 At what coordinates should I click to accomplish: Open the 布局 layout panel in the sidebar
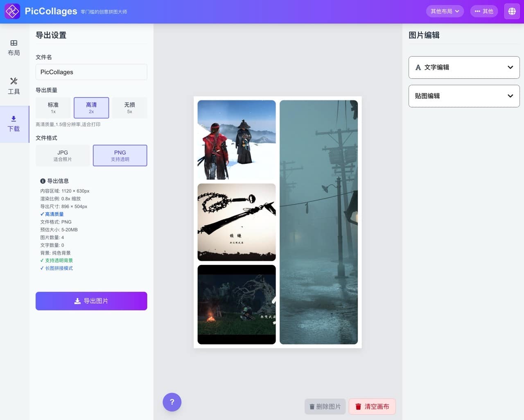(x=14, y=47)
